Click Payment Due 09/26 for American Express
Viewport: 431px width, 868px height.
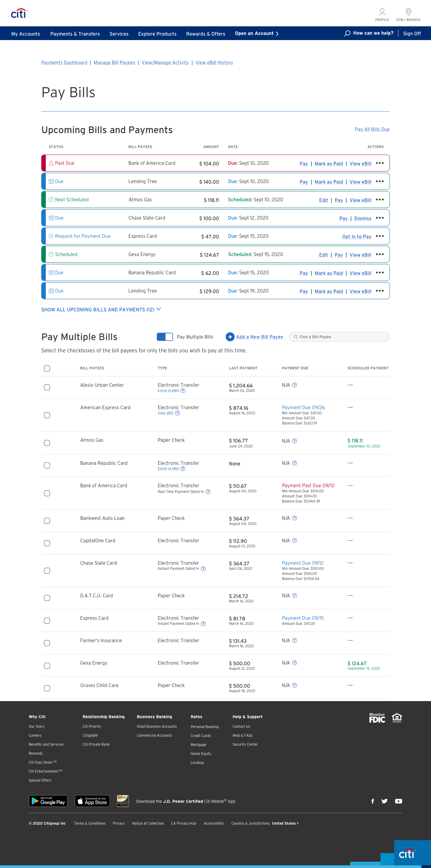coord(303,407)
